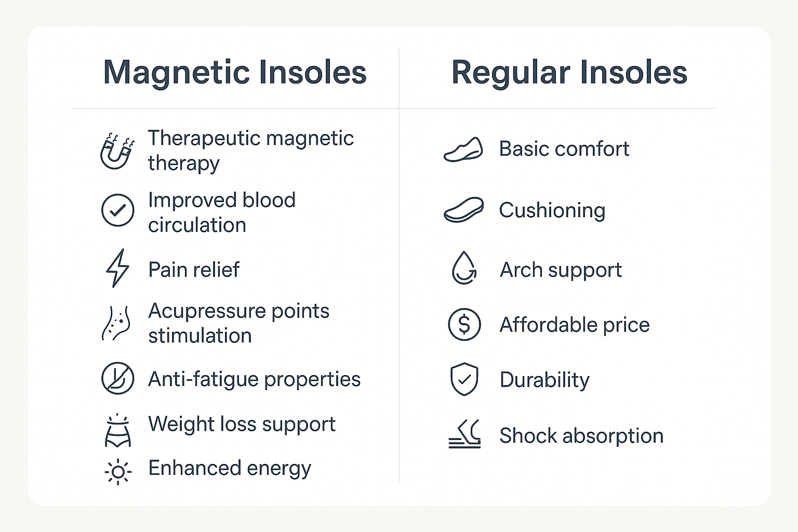798x532 pixels.
Task: Click the magnet icon beside Therapeutic magnetic therapy
Action: point(117,151)
